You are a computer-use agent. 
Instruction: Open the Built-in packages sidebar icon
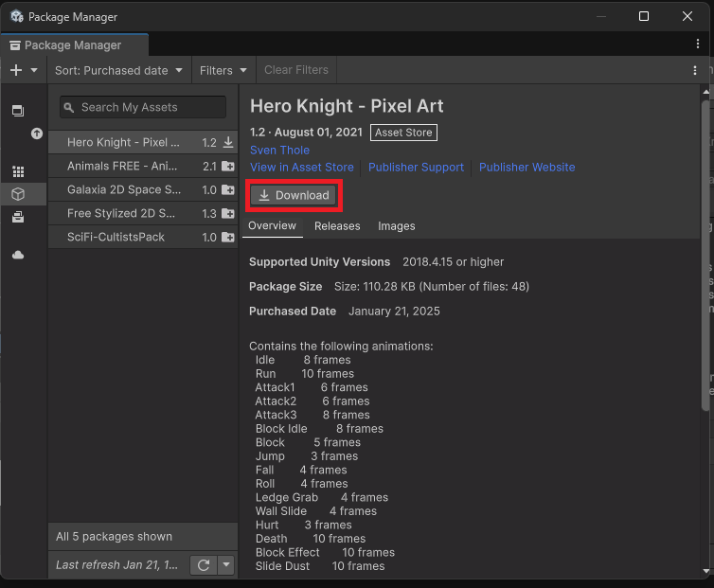(18, 217)
